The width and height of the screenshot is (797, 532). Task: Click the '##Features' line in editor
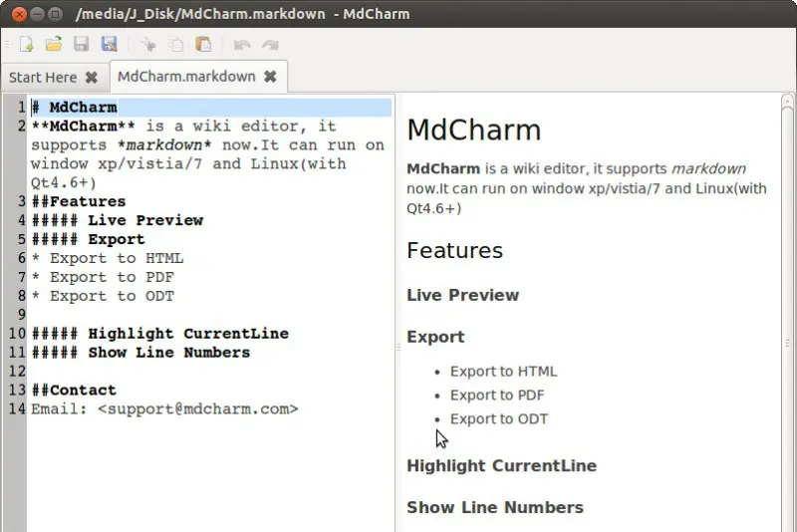click(79, 201)
